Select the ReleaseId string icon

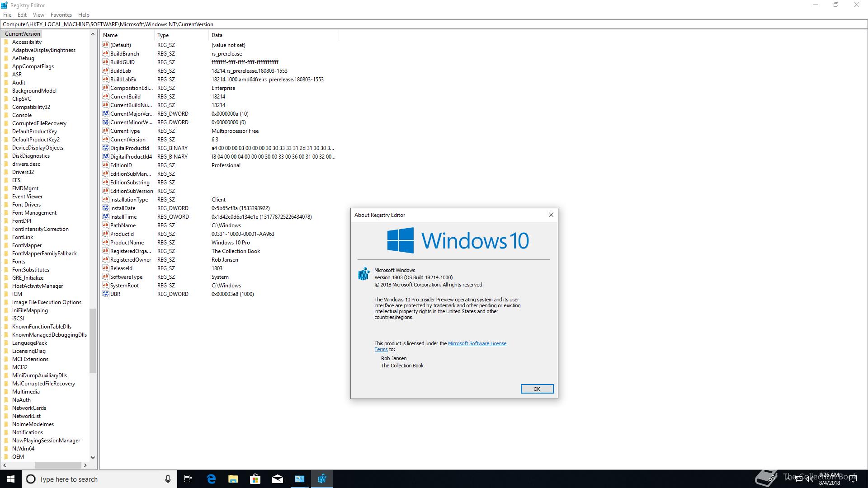coord(106,268)
